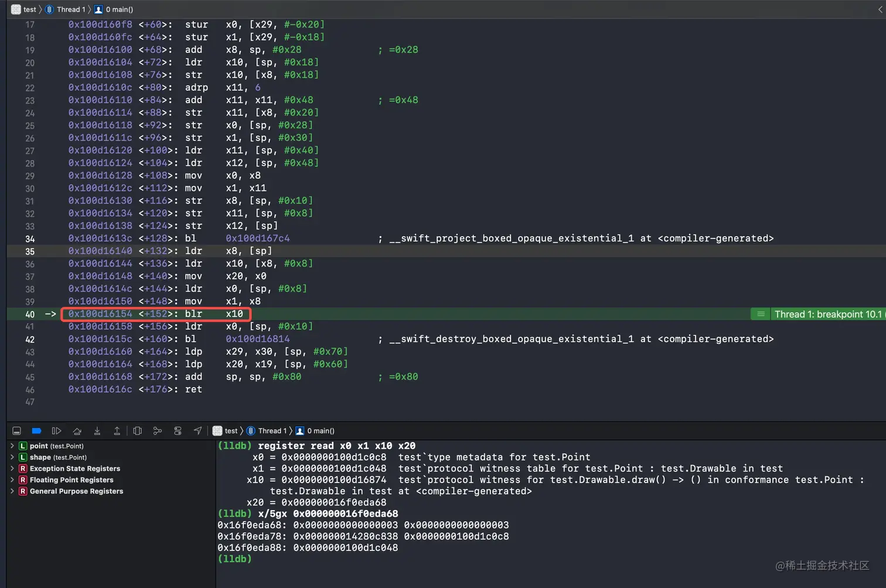
Task: Open the Thread 1 menu in the debug bar
Action: [x=267, y=431]
